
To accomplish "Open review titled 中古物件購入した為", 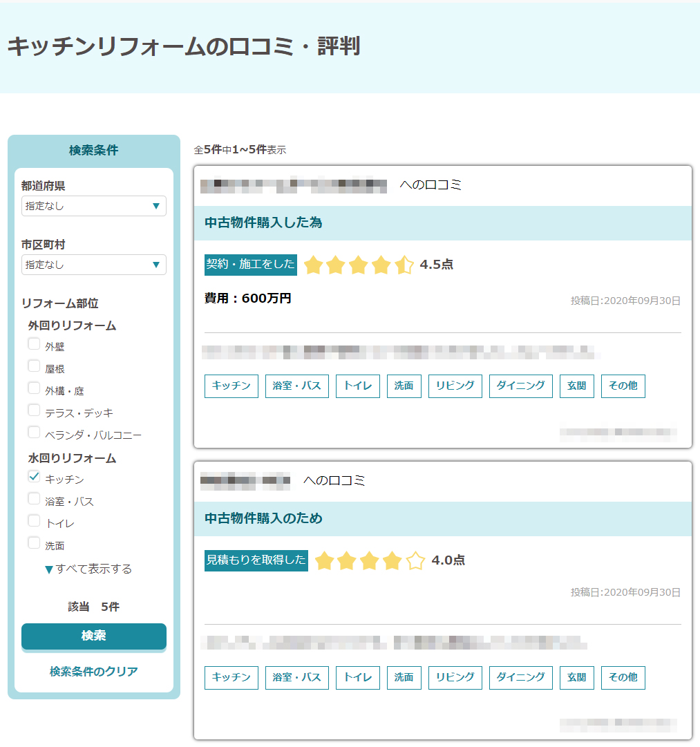I will coord(263,223).
